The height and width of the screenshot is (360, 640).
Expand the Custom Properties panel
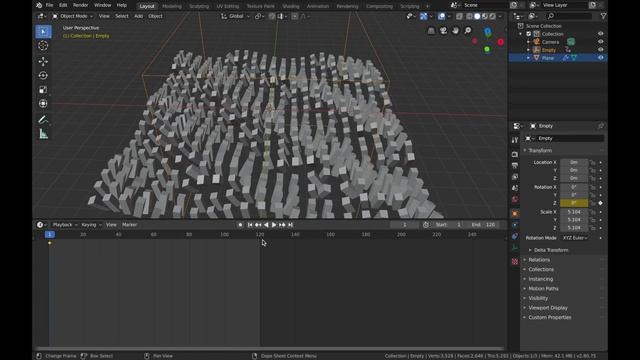pos(549,318)
